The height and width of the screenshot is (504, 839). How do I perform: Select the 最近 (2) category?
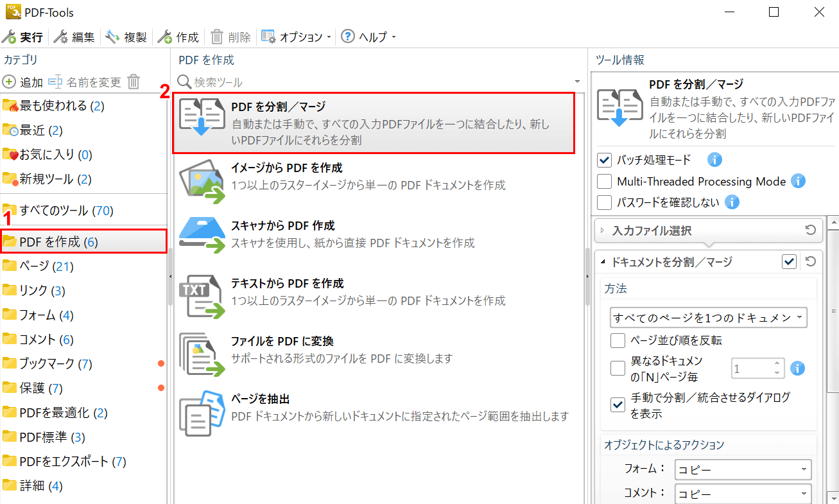click(83, 130)
